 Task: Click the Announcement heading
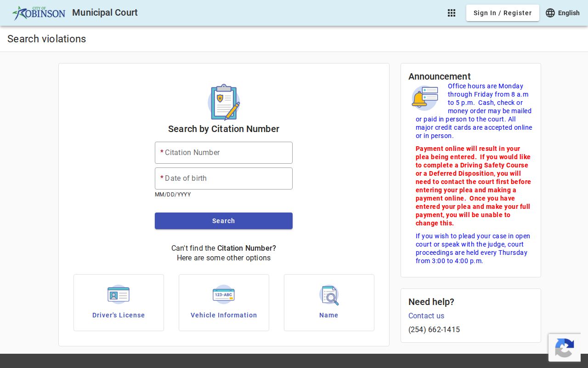pos(440,76)
